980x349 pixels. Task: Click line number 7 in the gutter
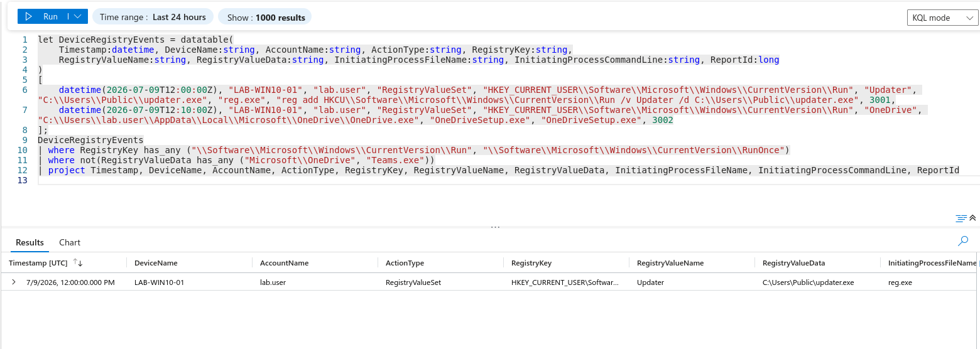(x=24, y=110)
